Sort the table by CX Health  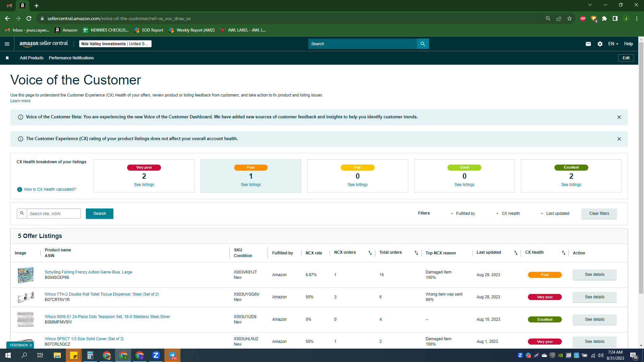[563, 253]
